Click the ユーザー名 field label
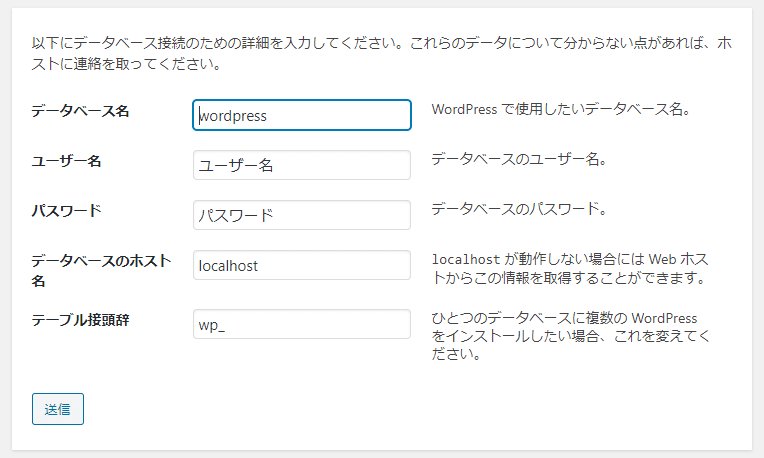764x458 pixels. coord(67,160)
